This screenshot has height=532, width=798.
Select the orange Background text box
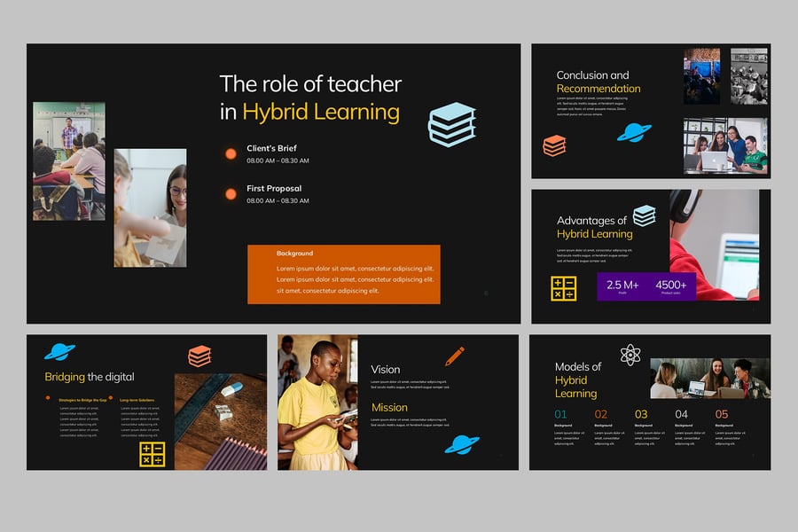click(343, 274)
